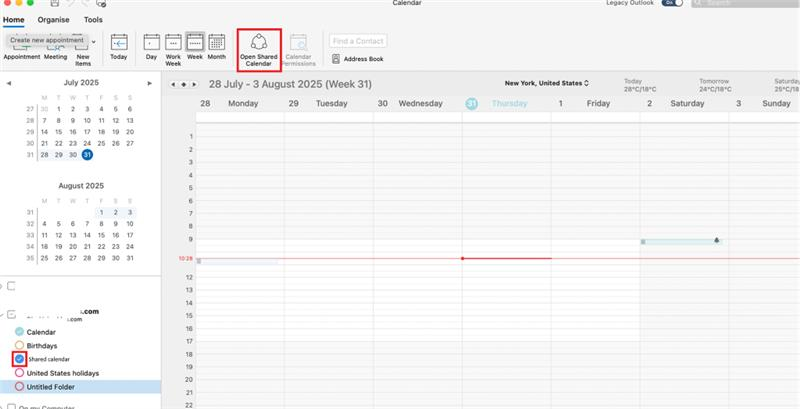Click the Meeting button label

pos(56,57)
